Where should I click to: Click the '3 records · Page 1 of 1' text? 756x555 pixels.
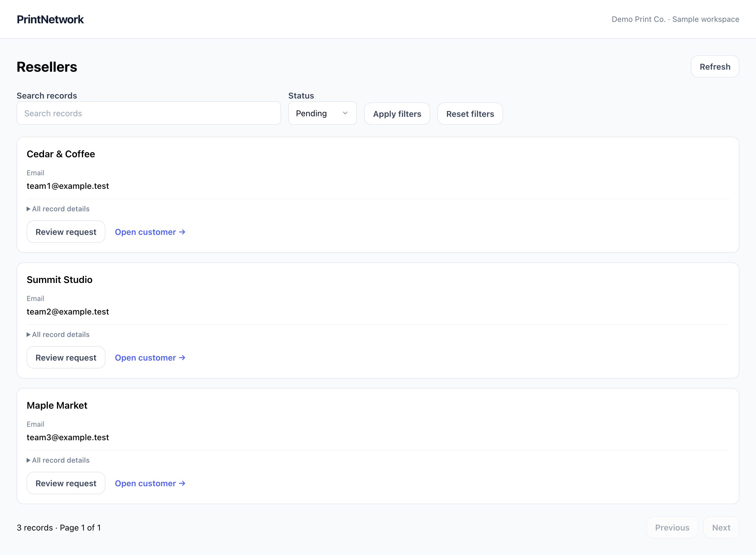59,528
